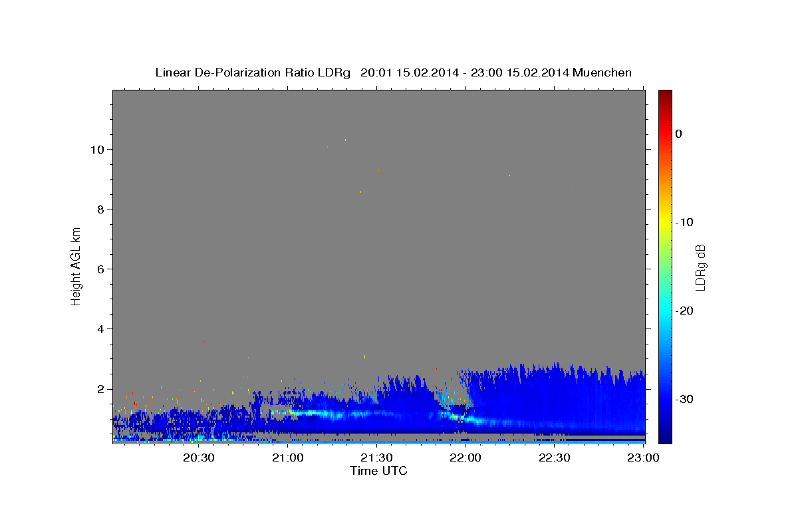Viewport: 798px width, 532px height.
Task: Click the height tick label 6
Action: coord(100,269)
